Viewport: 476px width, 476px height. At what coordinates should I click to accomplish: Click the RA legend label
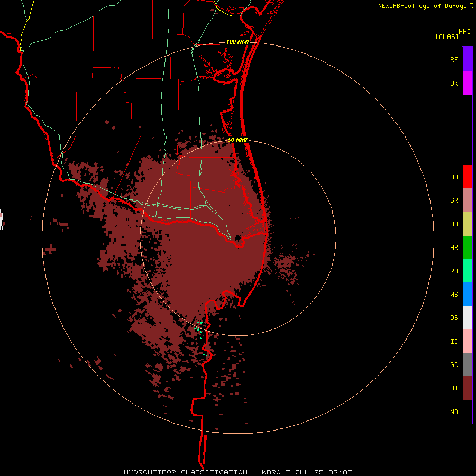pos(454,271)
